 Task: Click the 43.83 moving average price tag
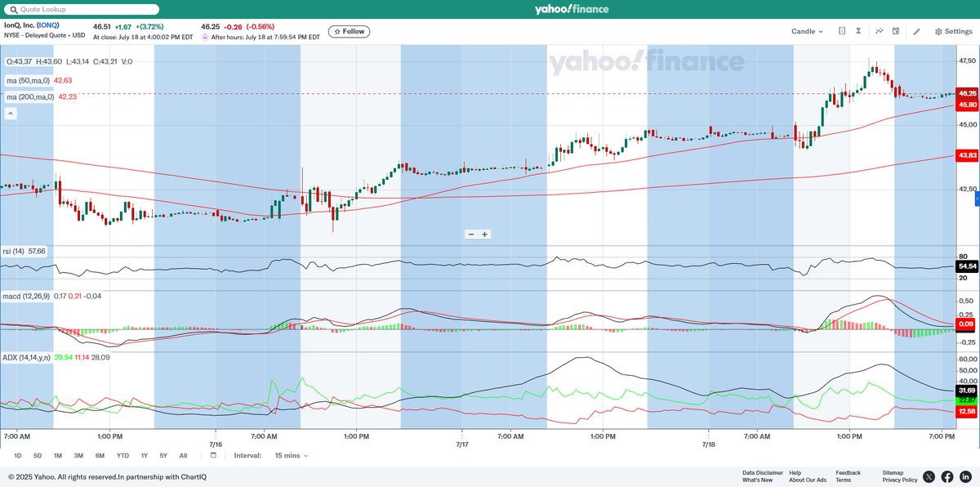(968, 155)
